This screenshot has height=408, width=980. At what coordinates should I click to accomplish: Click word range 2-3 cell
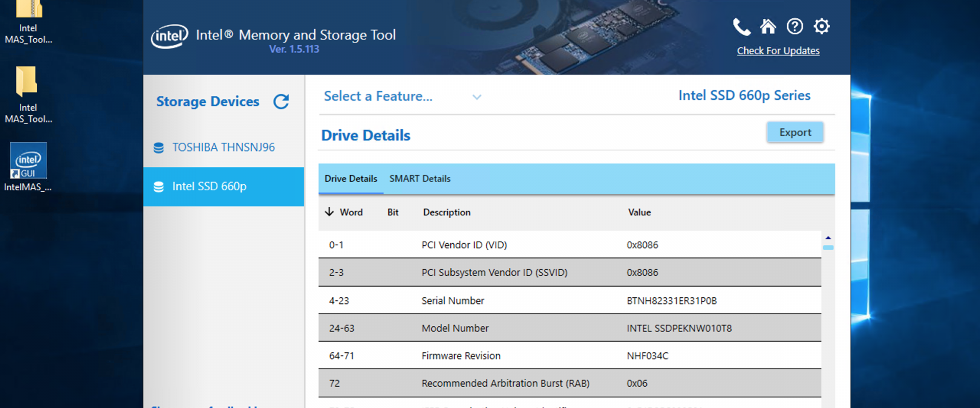point(336,273)
